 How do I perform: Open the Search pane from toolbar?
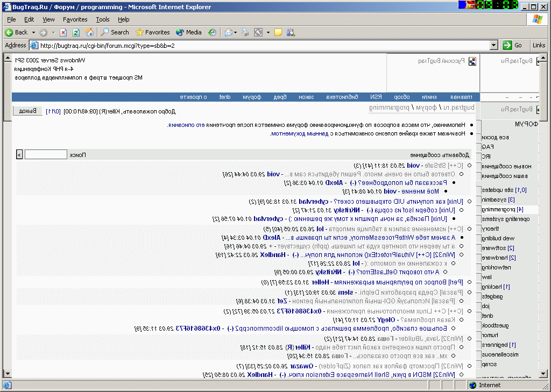pos(115,32)
